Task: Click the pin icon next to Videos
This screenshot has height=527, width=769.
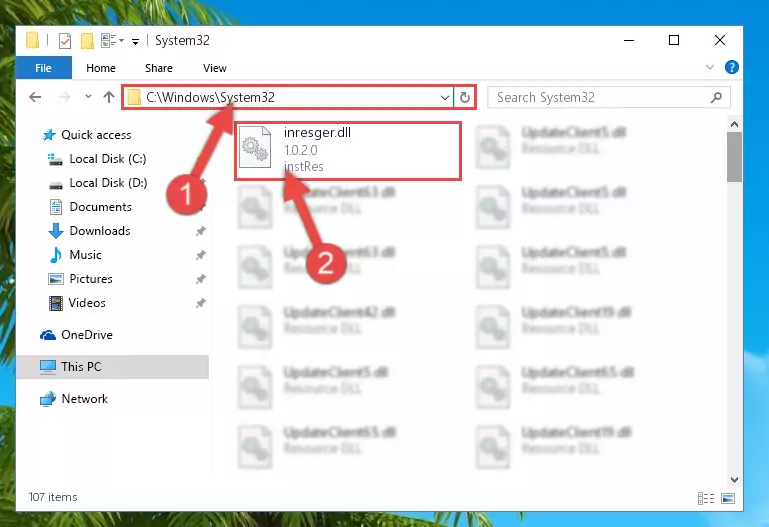Action: pos(201,303)
